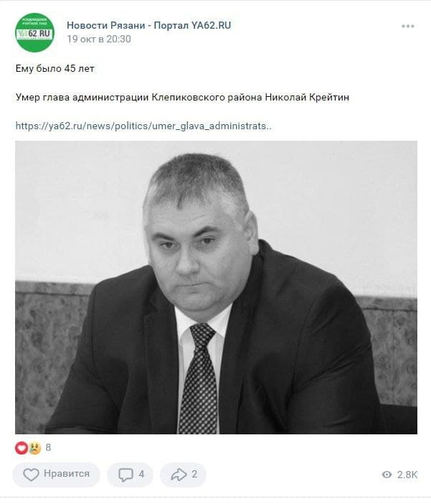Click the share count 2
Viewport: 431px width, 504px height.
point(194,474)
